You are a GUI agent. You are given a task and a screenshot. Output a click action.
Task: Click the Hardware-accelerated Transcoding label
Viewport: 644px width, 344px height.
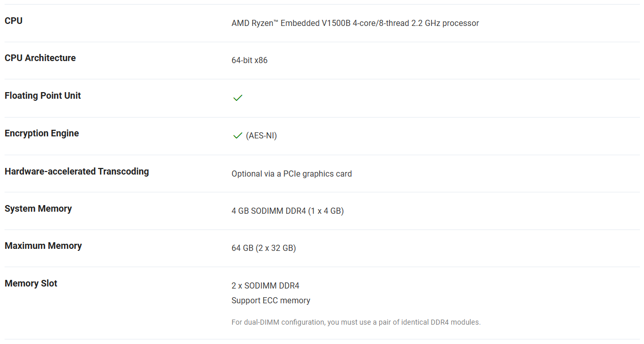(x=77, y=171)
